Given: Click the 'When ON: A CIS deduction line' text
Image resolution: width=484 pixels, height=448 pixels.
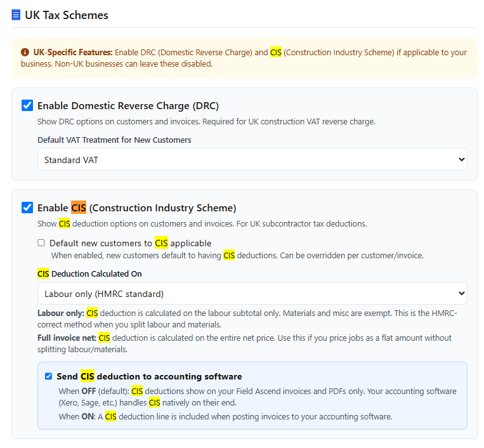Looking at the screenshot, I should (225, 416).
